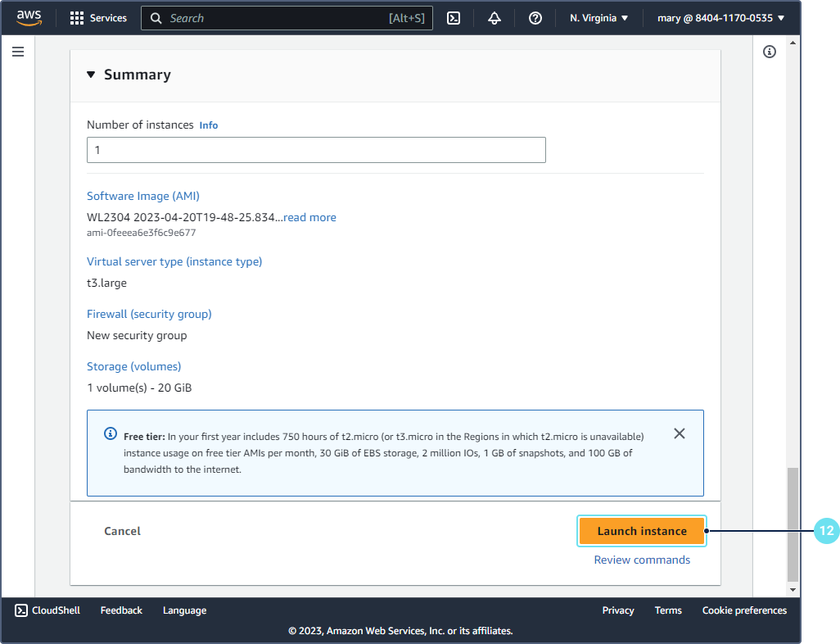This screenshot has height=644, width=840.
Task: Open the notifications bell
Action: (495, 18)
